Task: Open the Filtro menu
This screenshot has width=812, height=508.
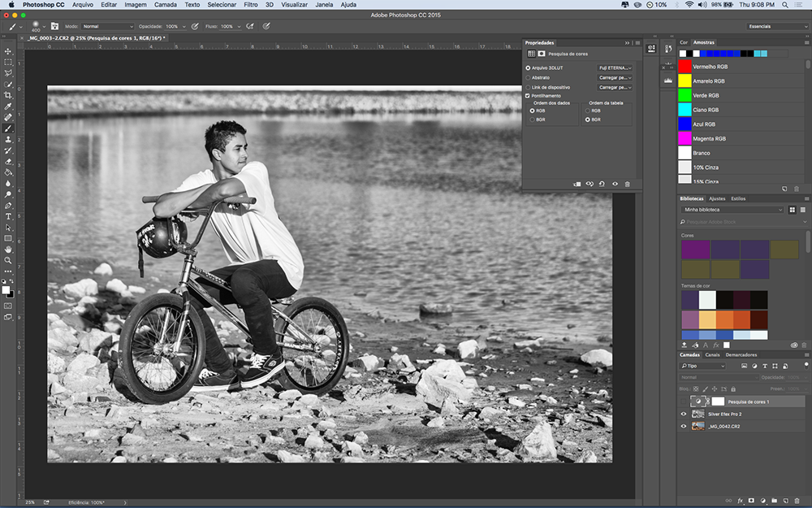Action: [251, 5]
